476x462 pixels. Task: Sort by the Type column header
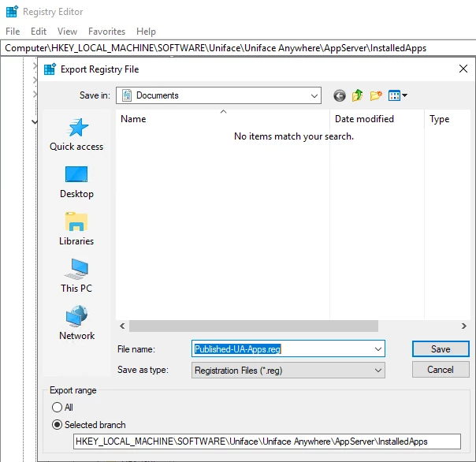click(x=448, y=119)
